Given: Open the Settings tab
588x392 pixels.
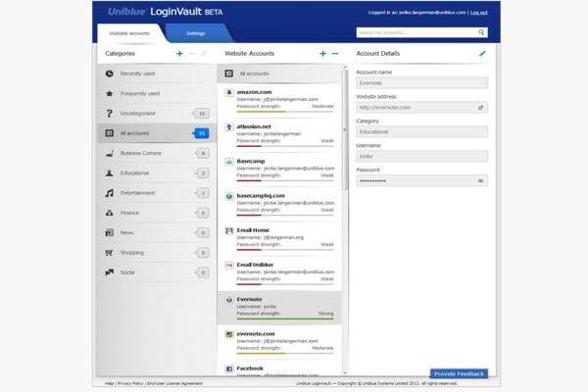Looking at the screenshot, I should point(196,33).
